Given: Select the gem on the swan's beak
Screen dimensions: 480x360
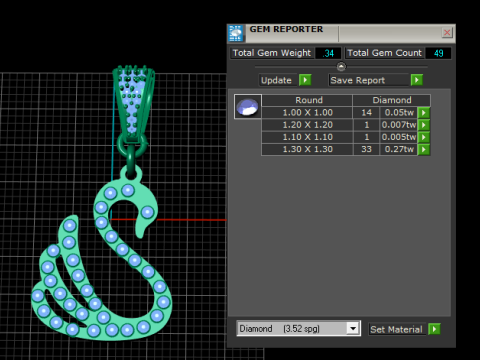Looking at the screenshot, I should [147, 212].
